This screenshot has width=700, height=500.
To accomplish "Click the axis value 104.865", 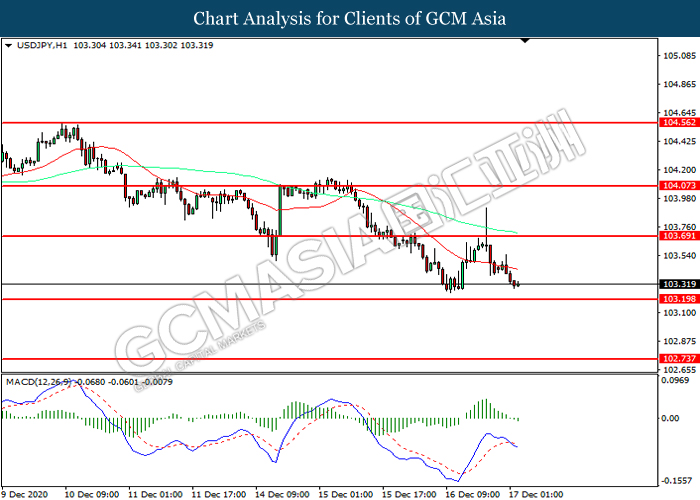I will coord(679,84).
